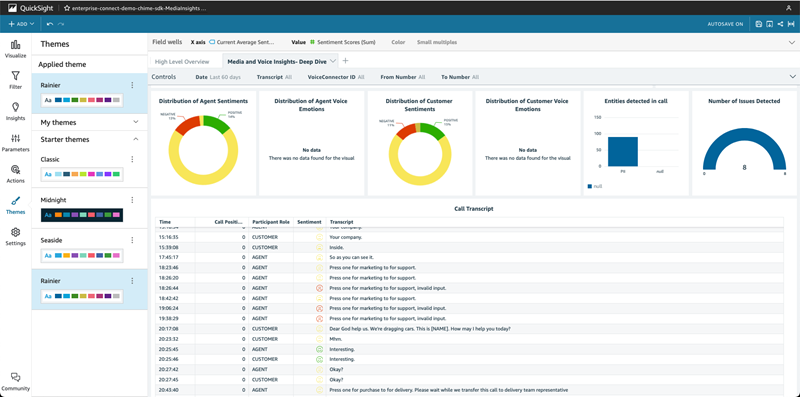Select the Seaside theme color palette
The width and height of the screenshot is (800, 397).
(82, 255)
